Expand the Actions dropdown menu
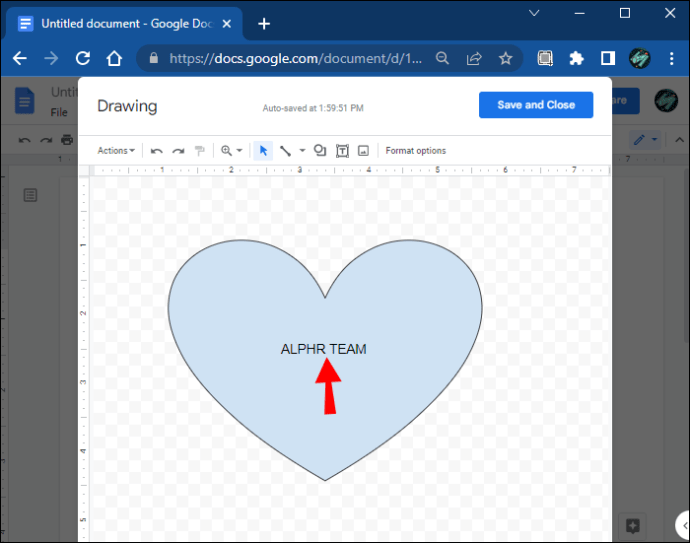Image resolution: width=690 pixels, height=543 pixels. pyautogui.click(x=116, y=151)
